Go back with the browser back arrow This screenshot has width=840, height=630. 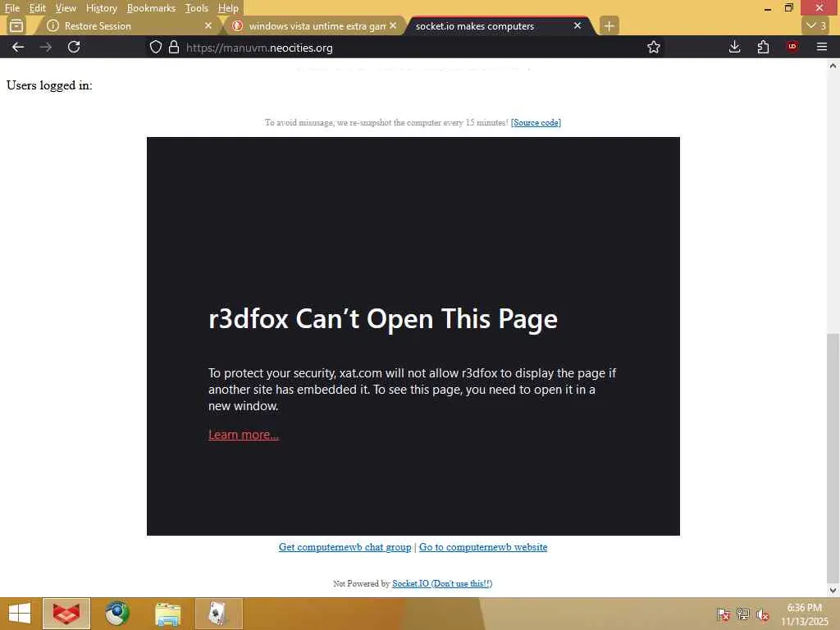[x=18, y=47]
